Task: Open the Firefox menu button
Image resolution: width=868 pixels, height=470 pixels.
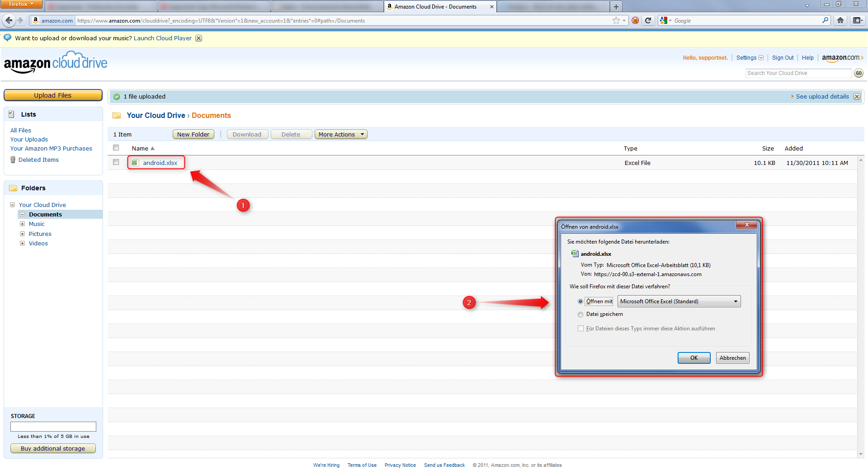Action: click(21, 4)
